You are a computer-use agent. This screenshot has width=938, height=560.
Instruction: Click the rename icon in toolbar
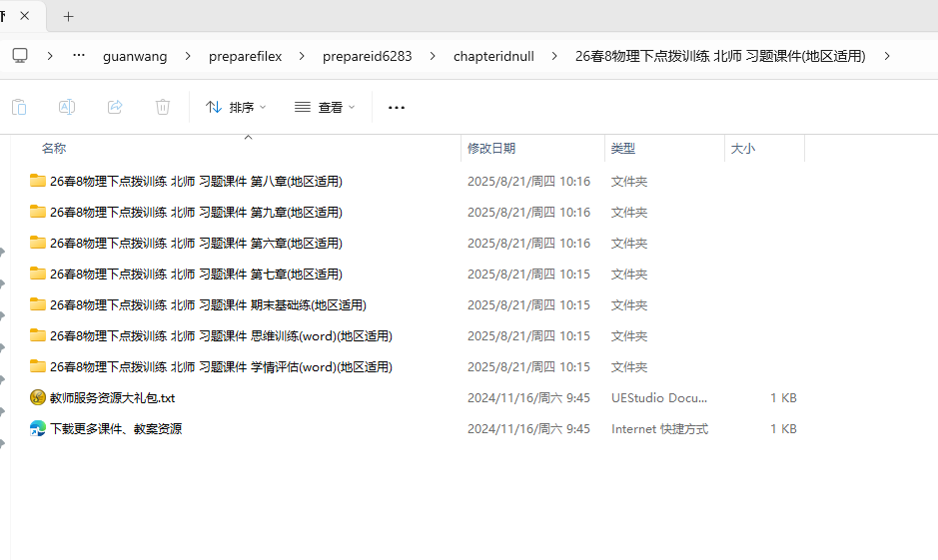pos(66,107)
